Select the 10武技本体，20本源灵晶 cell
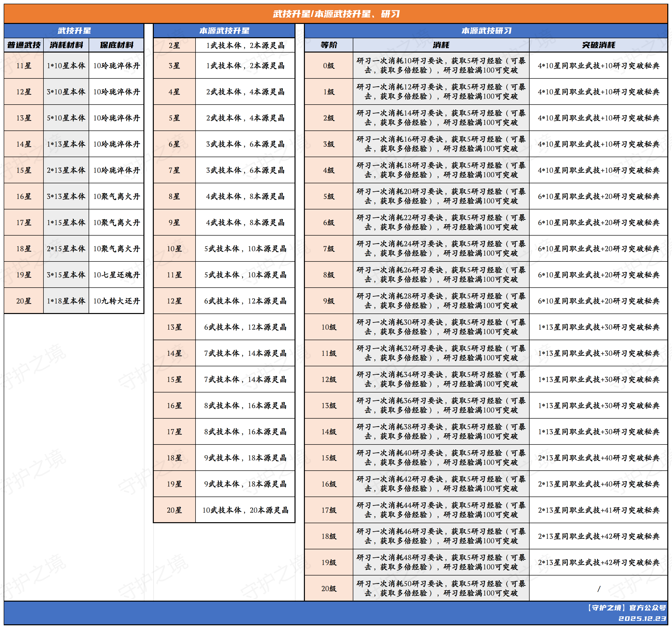Image resolution: width=672 pixels, height=629 pixels. 245,510
